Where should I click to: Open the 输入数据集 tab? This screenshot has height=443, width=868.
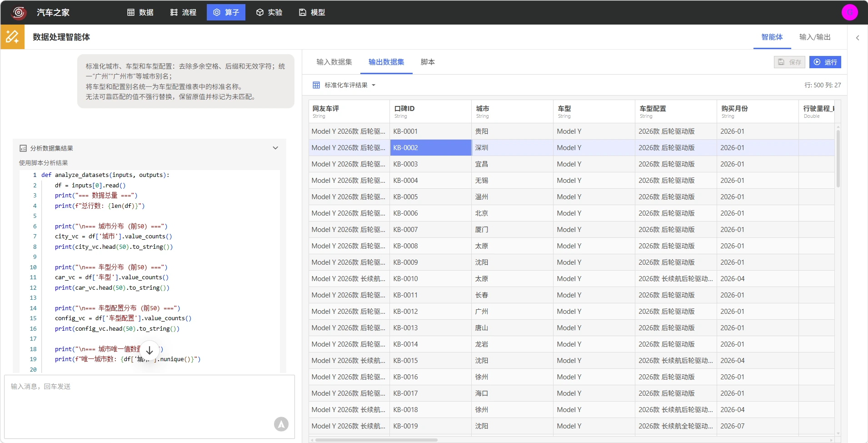click(x=334, y=62)
